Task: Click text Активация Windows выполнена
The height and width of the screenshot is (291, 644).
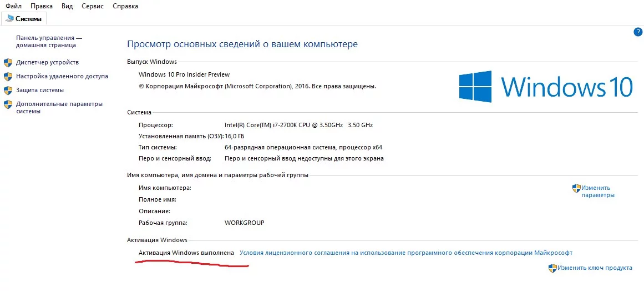Action: click(186, 253)
